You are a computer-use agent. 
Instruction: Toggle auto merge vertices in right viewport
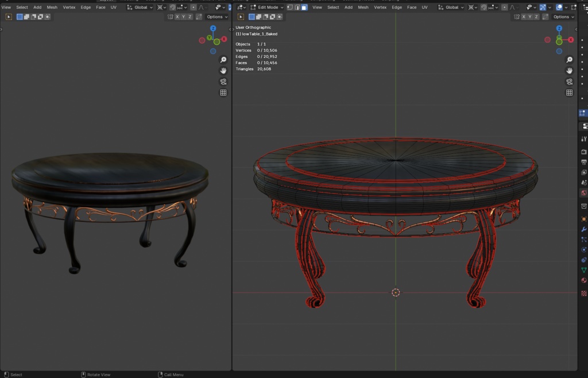(546, 17)
